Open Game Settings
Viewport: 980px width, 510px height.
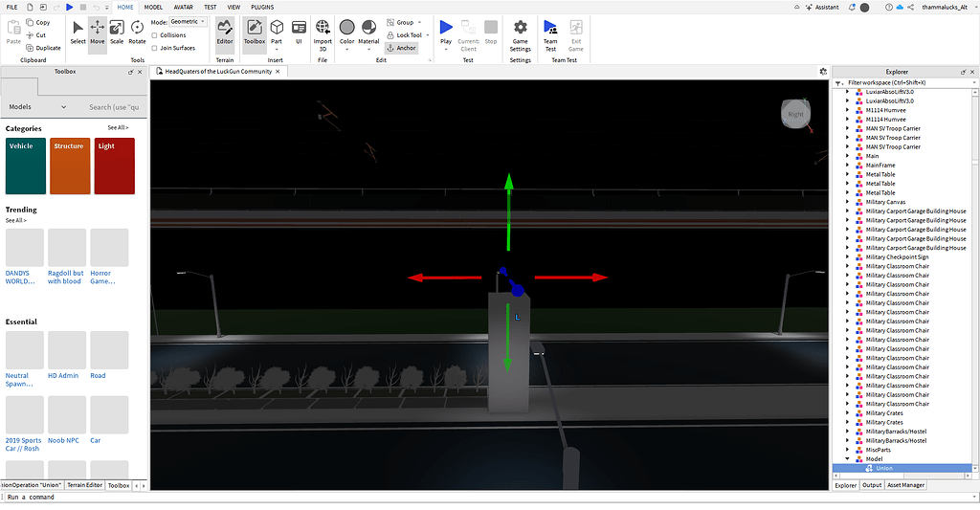click(520, 35)
